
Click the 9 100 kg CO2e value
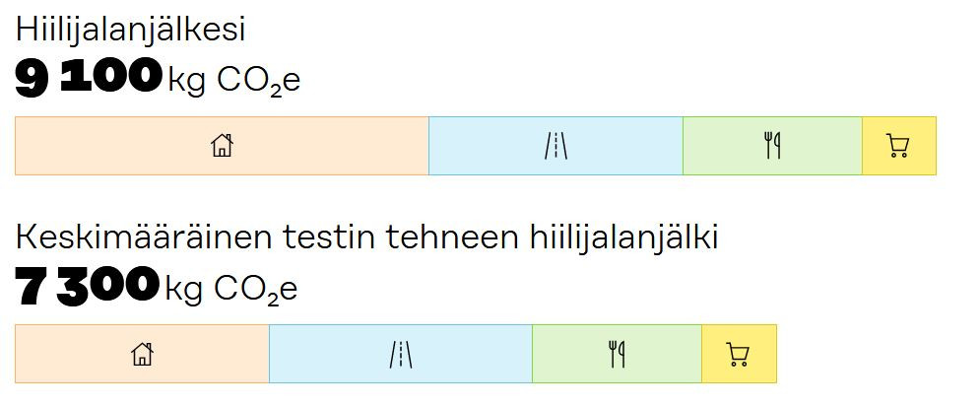pos(158,79)
